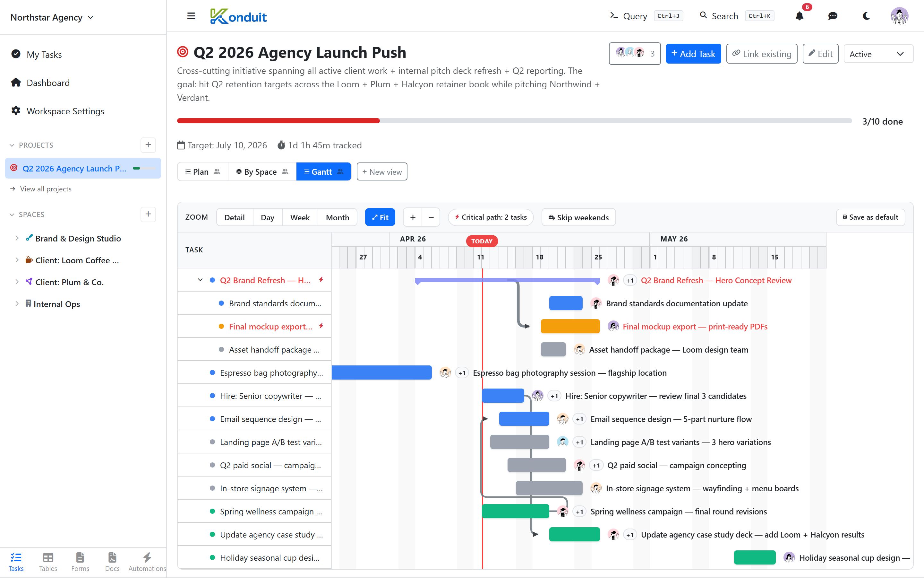Viewport: 924px width, 578px height.
Task: Click Fit zoom button
Action: 380,217
